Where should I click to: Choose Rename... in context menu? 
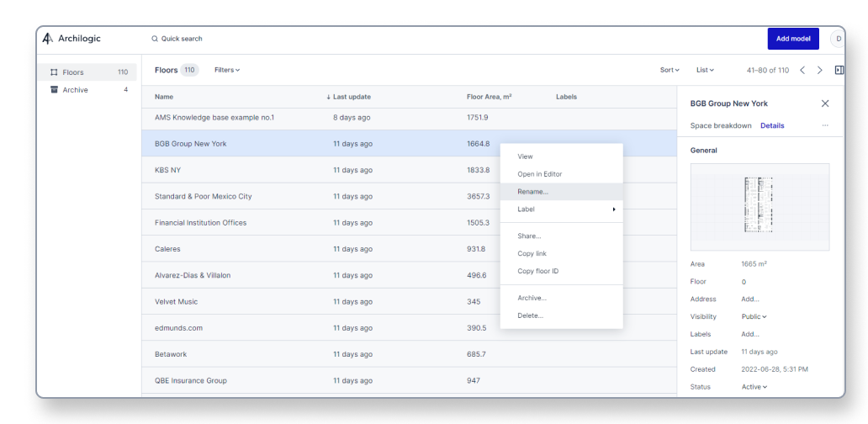tap(561, 192)
